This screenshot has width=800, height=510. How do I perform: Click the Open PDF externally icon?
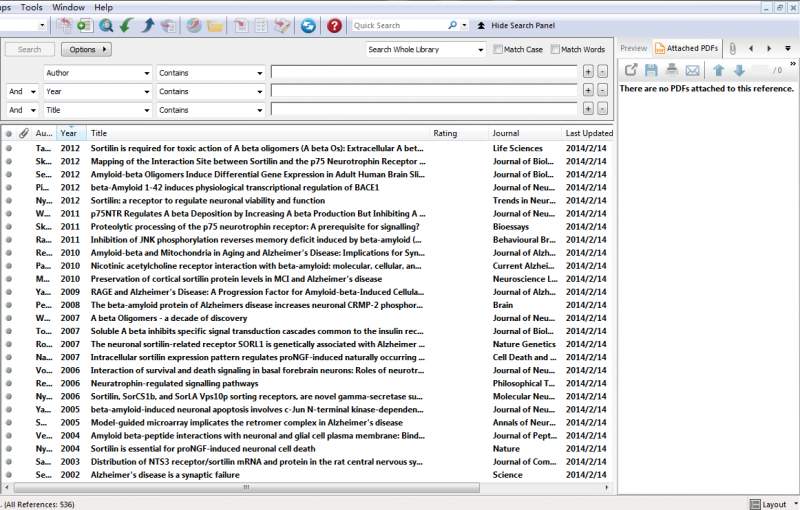(631, 70)
